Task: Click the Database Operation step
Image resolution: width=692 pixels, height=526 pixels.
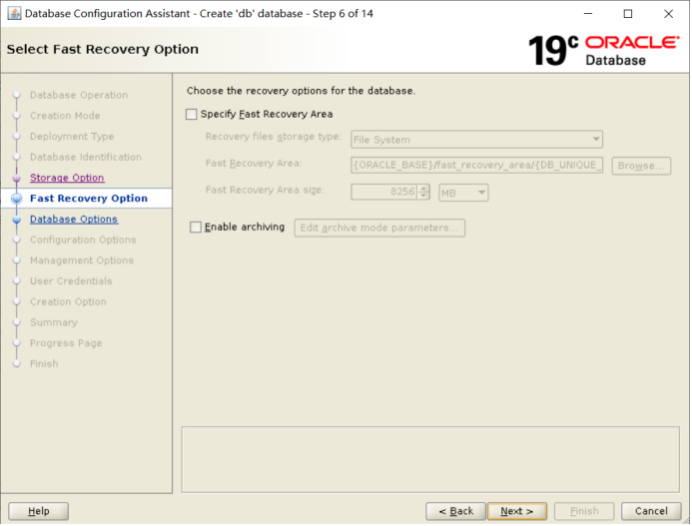Action: point(79,95)
